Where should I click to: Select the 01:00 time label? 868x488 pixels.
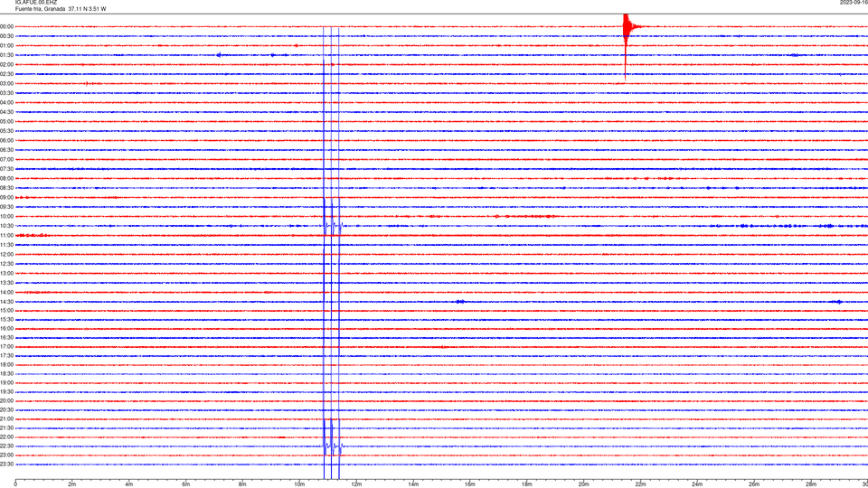coord(6,45)
